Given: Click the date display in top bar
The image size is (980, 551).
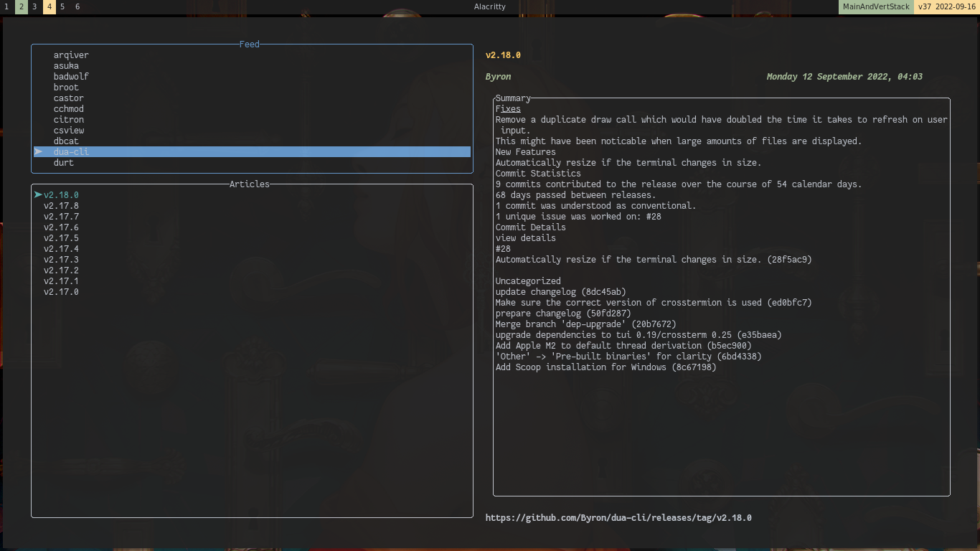Looking at the screenshot, I should (956, 6).
